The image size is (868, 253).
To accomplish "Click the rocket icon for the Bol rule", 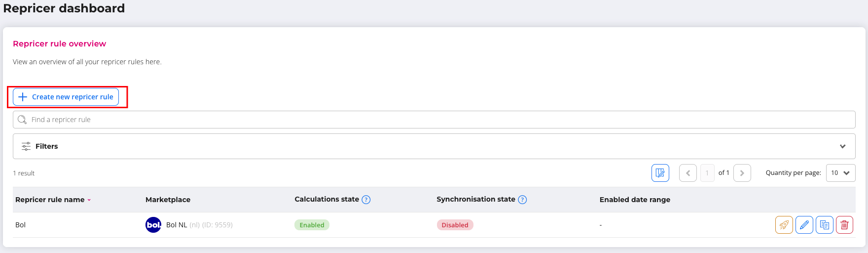I will [784, 225].
